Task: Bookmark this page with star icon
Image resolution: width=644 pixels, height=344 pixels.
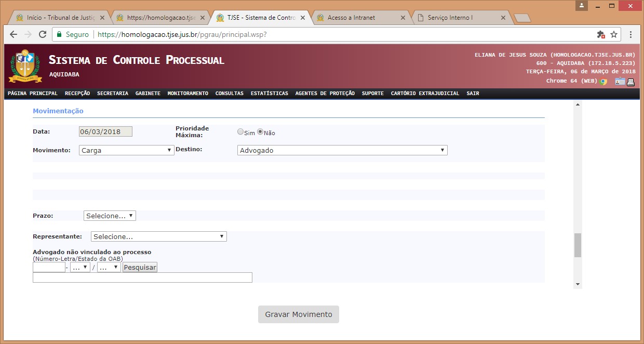Action: [x=614, y=35]
